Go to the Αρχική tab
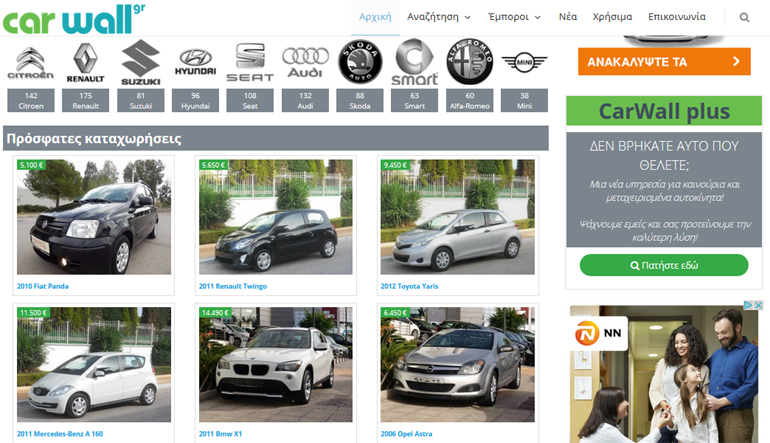 click(375, 17)
